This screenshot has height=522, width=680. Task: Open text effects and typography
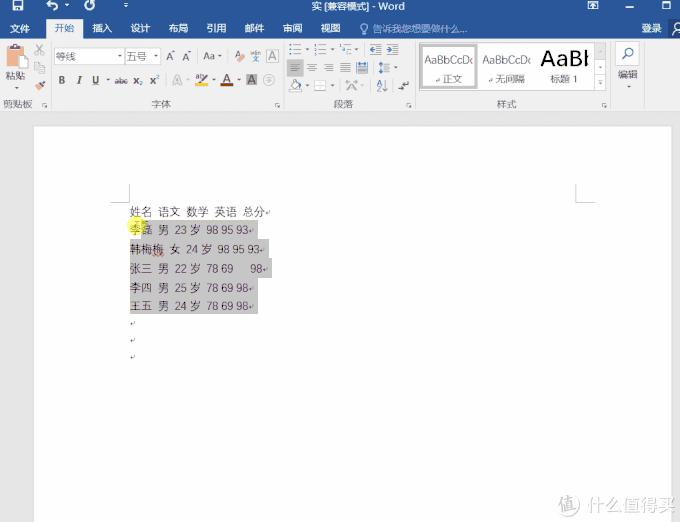pos(177,80)
